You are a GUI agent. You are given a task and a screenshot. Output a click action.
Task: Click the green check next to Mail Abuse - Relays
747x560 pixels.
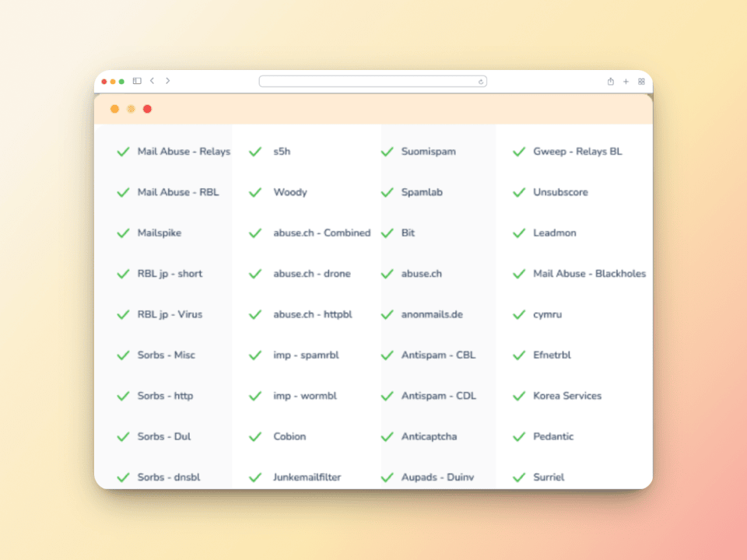click(x=124, y=152)
